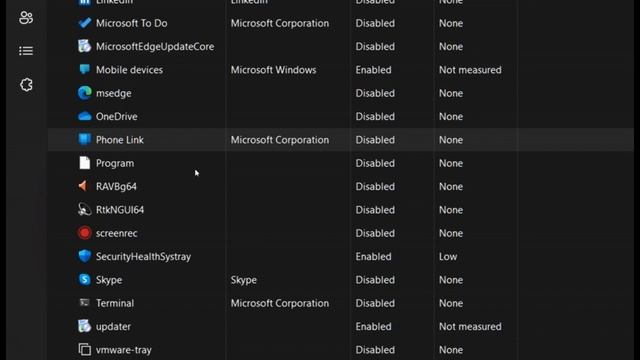This screenshot has width=640, height=360.
Task: Click Low impact of SecurityHealthSystray
Action: 448,257
